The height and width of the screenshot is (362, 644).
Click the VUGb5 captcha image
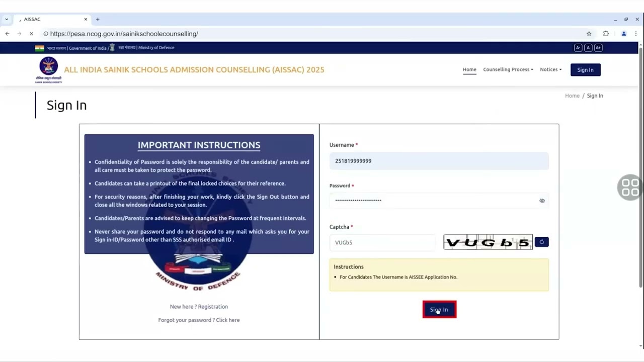(x=488, y=242)
